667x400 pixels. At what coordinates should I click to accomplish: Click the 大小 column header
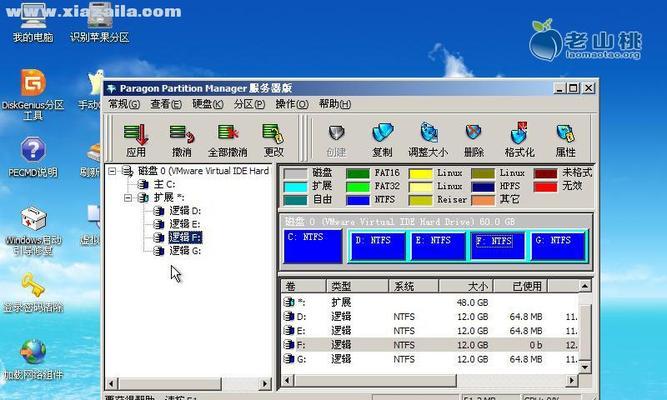(466, 286)
